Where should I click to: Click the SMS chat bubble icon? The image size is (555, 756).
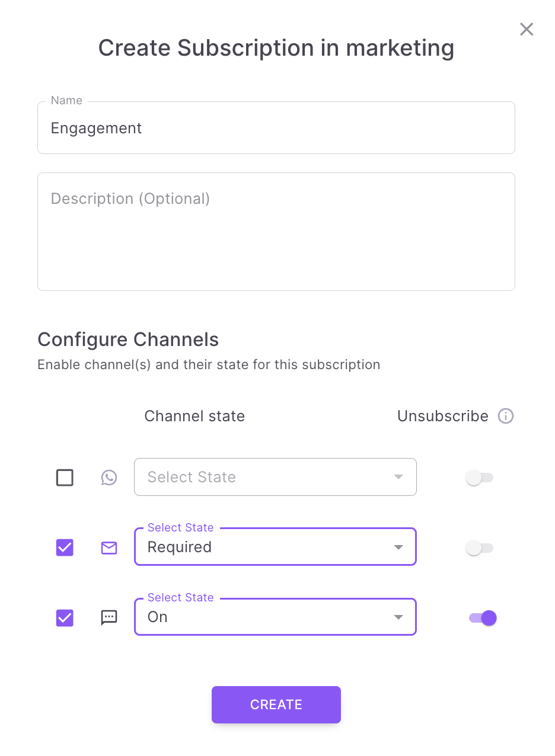click(x=109, y=618)
